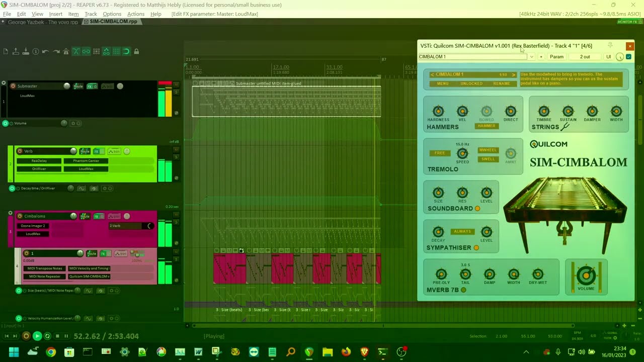
Task: Toggle transport Repeat button
Action: [x=47, y=336]
